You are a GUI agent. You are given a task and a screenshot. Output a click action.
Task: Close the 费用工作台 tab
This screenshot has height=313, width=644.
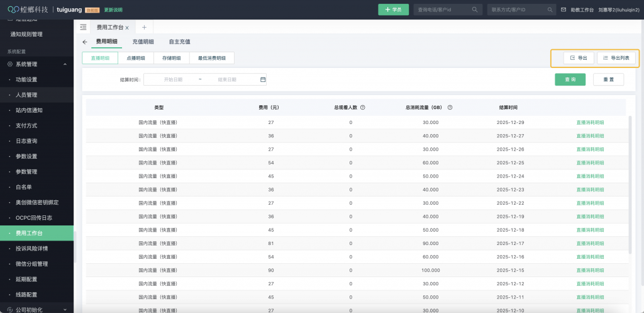pyautogui.click(x=128, y=28)
